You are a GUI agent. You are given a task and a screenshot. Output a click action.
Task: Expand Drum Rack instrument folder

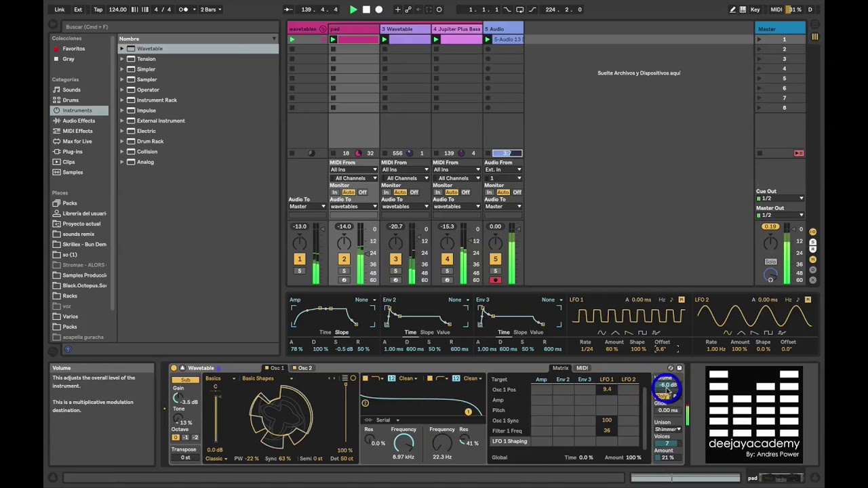pyautogui.click(x=122, y=141)
